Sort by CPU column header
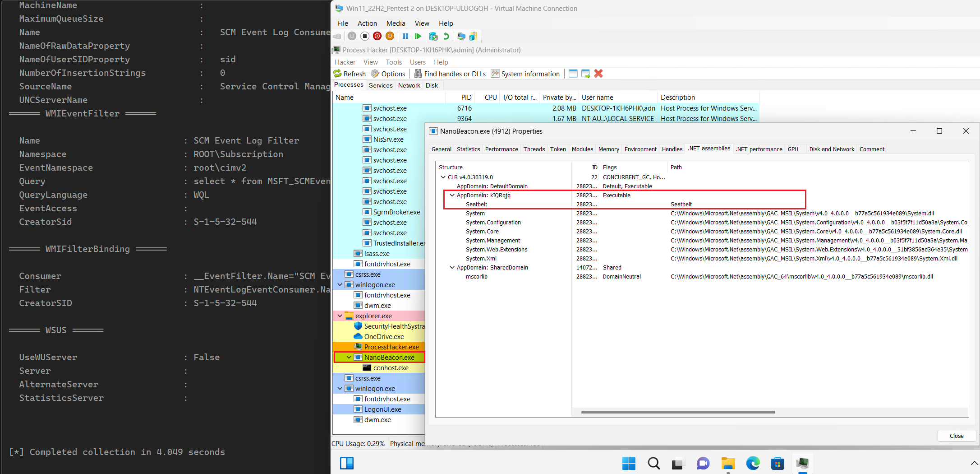 (486, 98)
